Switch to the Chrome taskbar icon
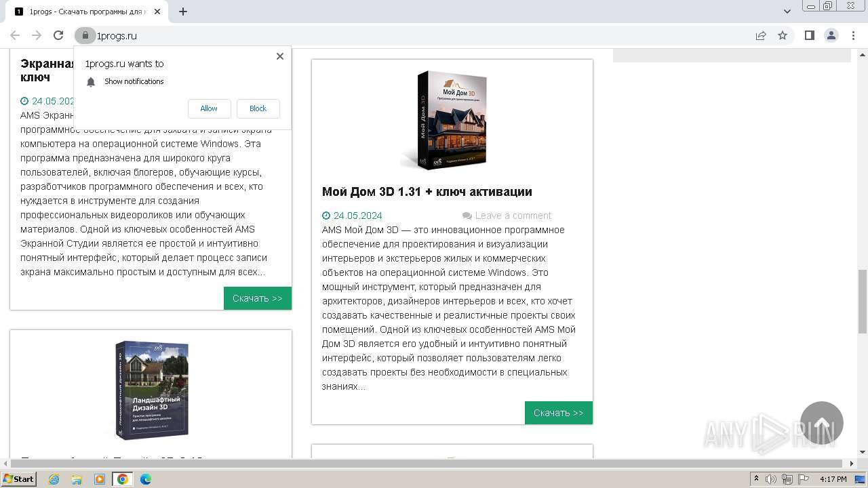868x488 pixels. [x=123, y=479]
